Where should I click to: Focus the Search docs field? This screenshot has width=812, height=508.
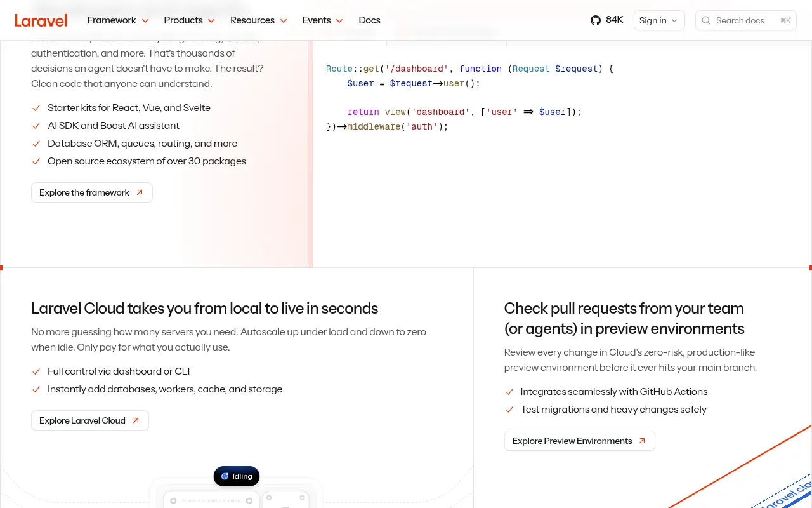[746, 20]
